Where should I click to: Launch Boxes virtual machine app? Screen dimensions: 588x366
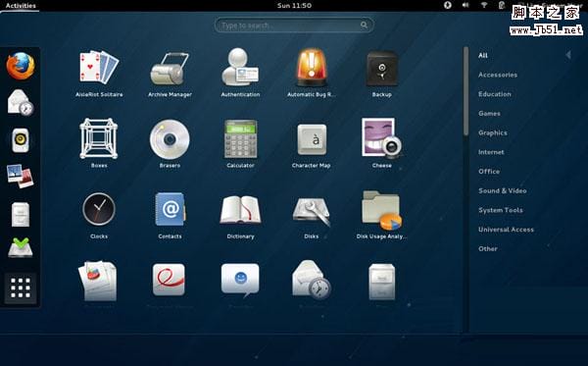pos(99,142)
